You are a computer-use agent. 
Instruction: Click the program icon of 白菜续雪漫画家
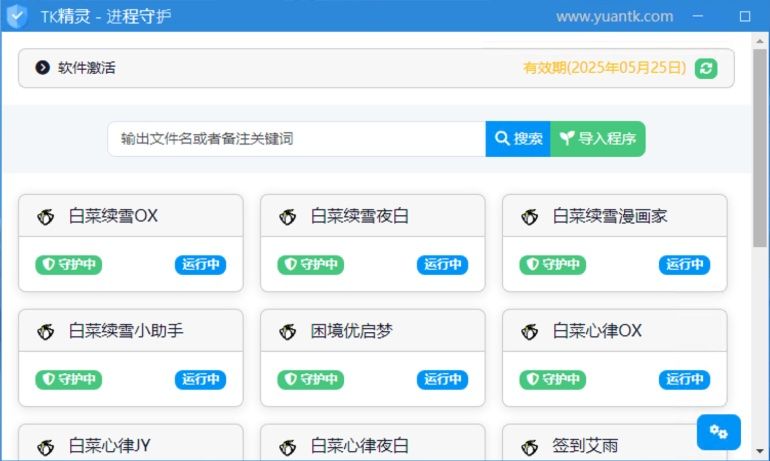pyautogui.click(x=530, y=217)
